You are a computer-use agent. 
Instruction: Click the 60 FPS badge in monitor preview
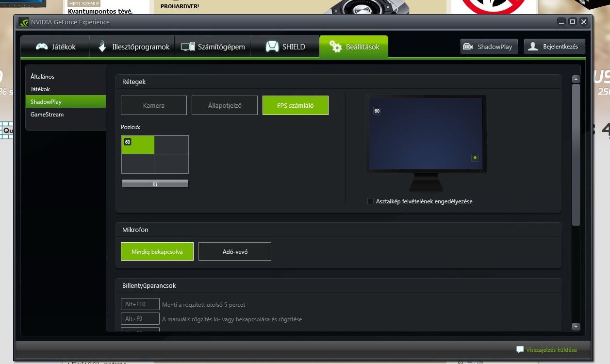[x=377, y=111]
